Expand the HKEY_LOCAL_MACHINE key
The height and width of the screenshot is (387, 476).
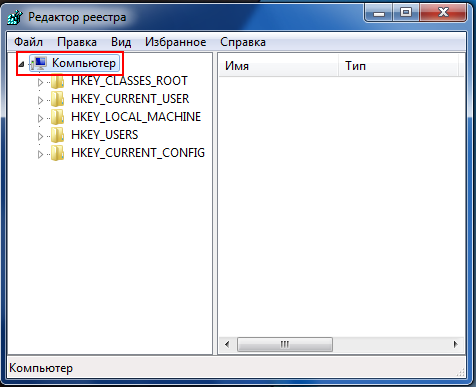click(40, 118)
